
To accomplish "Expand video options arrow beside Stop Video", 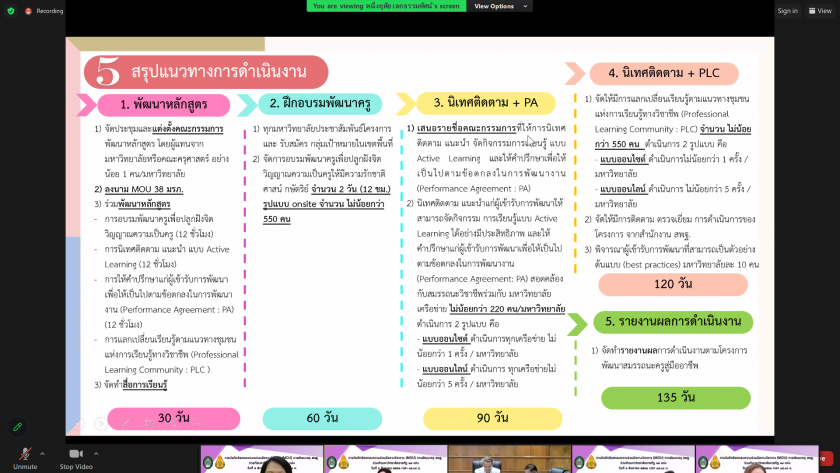I will pos(98,451).
